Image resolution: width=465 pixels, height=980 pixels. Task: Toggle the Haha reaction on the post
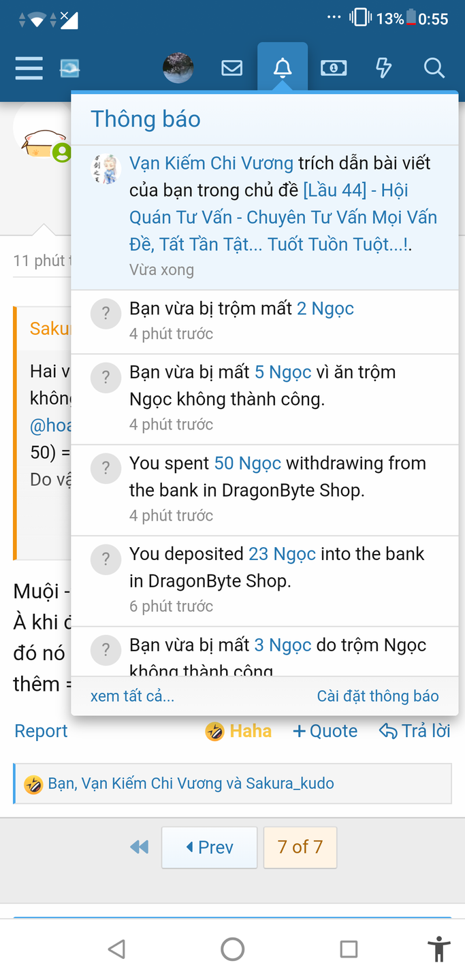(x=238, y=731)
